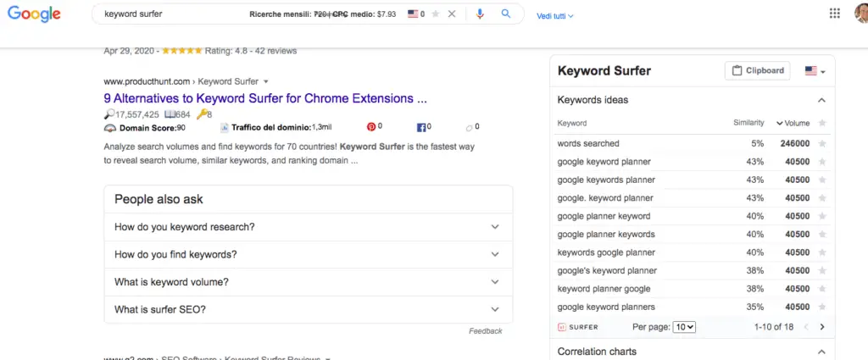868x360 pixels.
Task: Click US flag icon in search bar
Action: pos(413,14)
